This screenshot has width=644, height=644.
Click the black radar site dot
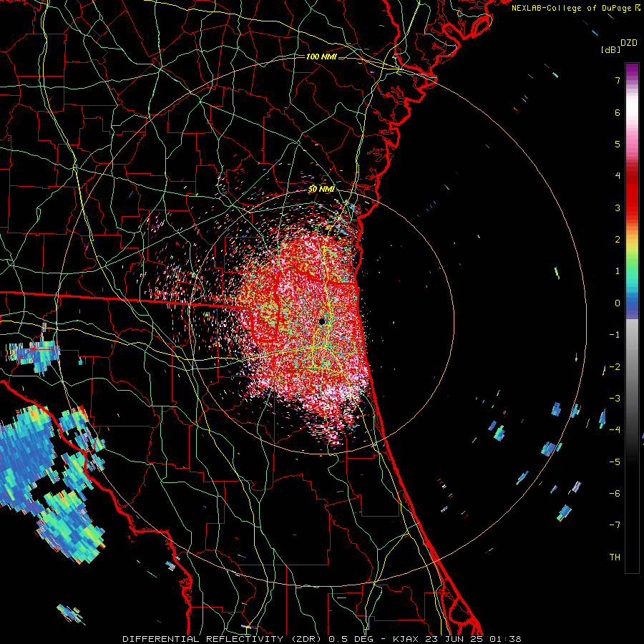click(322, 321)
